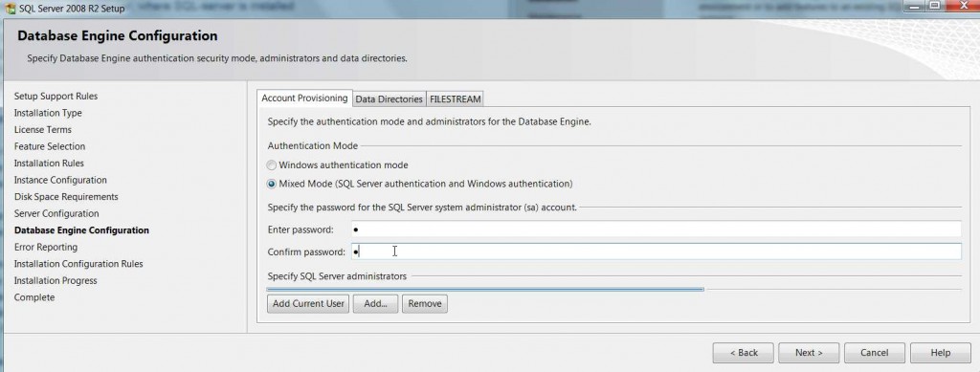This screenshot has height=372, width=980.
Task: Select Database Engine Configuration step in sidebar
Action: coord(81,230)
